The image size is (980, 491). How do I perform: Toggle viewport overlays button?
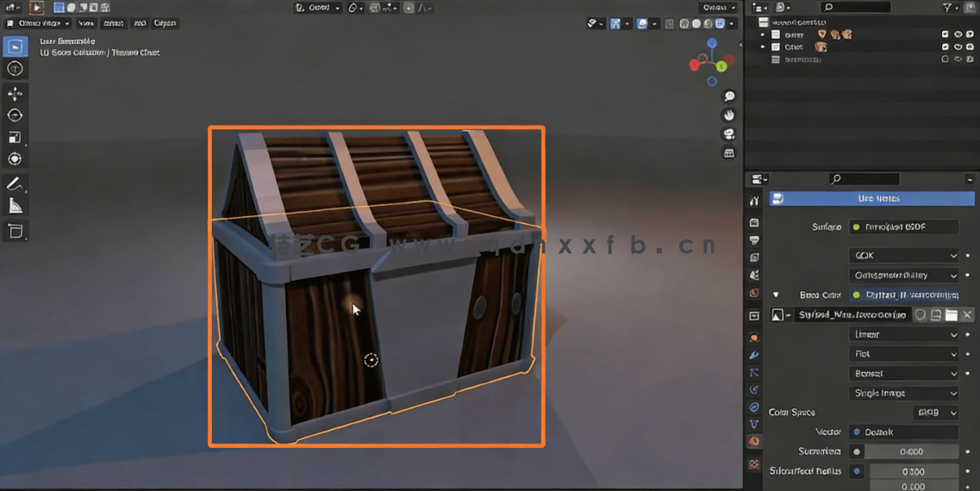642,24
